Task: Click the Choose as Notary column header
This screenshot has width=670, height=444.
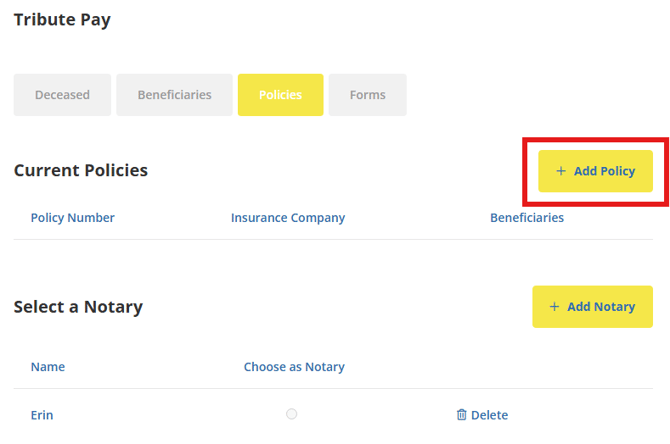Action: pyautogui.click(x=294, y=367)
